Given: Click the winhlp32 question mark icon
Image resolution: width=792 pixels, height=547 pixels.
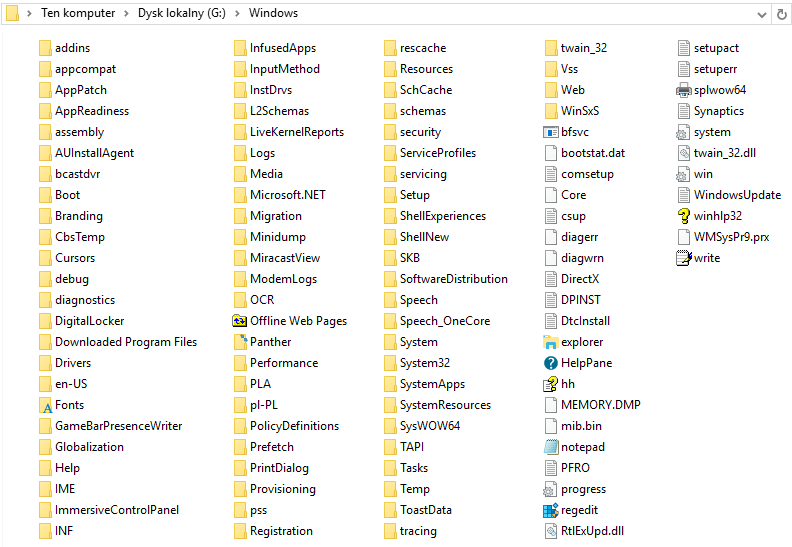Looking at the screenshot, I should (683, 216).
